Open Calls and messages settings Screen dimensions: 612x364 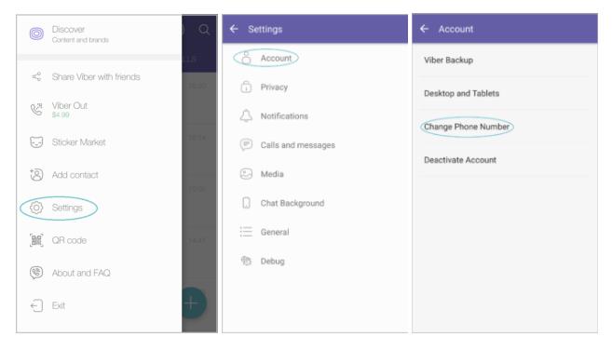298,145
